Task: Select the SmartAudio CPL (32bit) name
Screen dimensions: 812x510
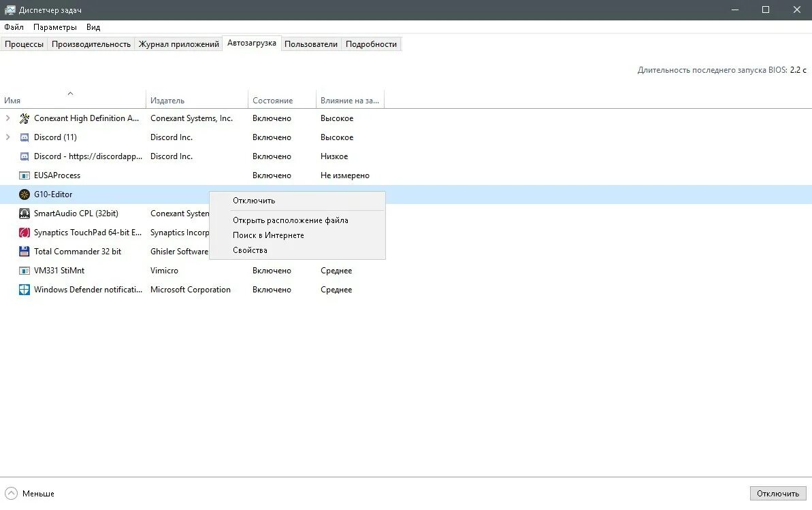Action: (76, 214)
